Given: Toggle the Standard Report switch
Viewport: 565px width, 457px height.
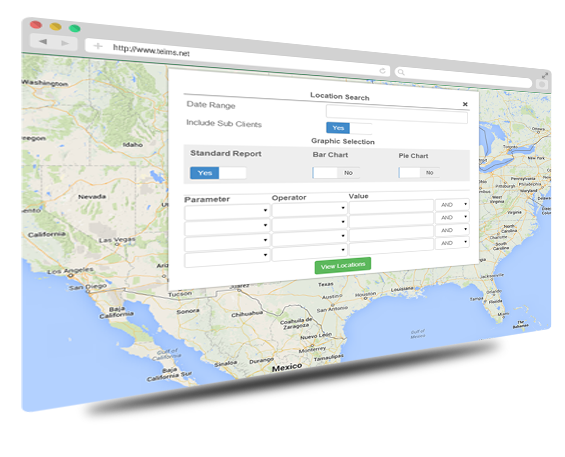Looking at the screenshot, I should coord(218,173).
